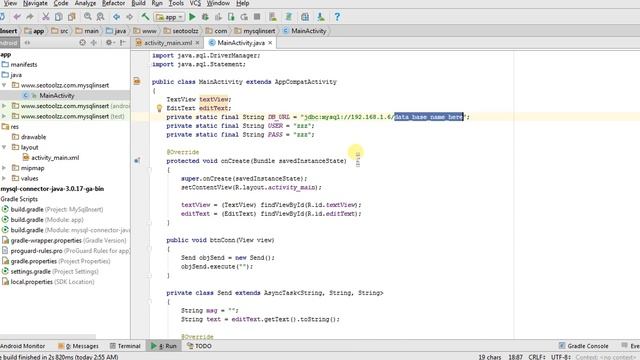This screenshot has width=640, height=360.
Task: Select the mysql-connector-java-3.0.17-ga-bin module
Action: pyautogui.click(x=52, y=189)
